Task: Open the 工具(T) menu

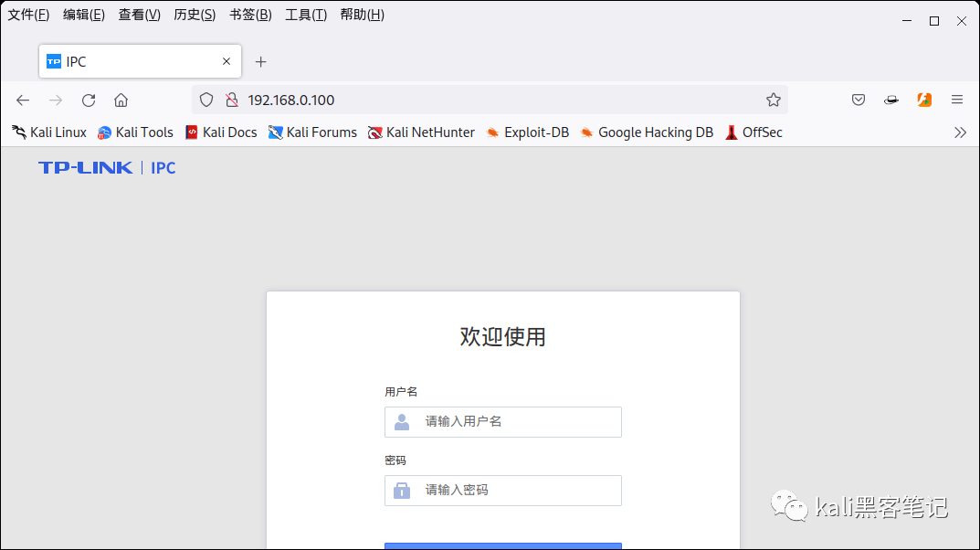Action: [x=306, y=15]
